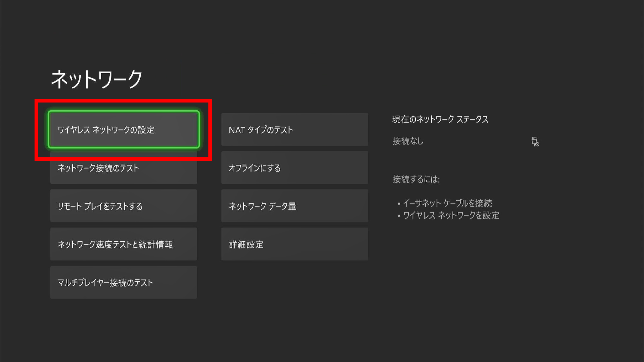This screenshot has height=362, width=644.
Task: Run マルチプレイヤー接続のテスト
Action: (x=124, y=282)
